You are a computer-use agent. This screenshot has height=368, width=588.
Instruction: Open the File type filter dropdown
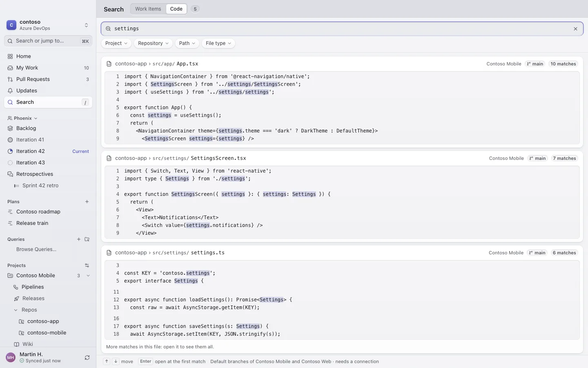[218, 43]
